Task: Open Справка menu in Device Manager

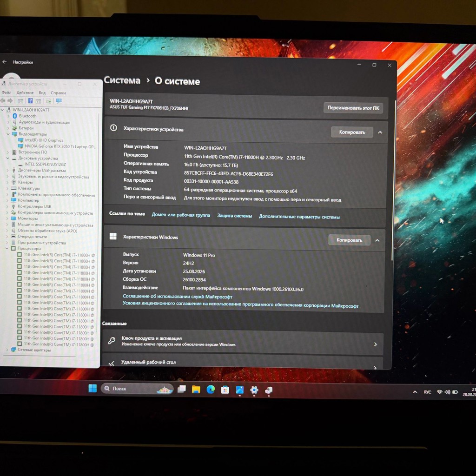Action: point(58,93)
